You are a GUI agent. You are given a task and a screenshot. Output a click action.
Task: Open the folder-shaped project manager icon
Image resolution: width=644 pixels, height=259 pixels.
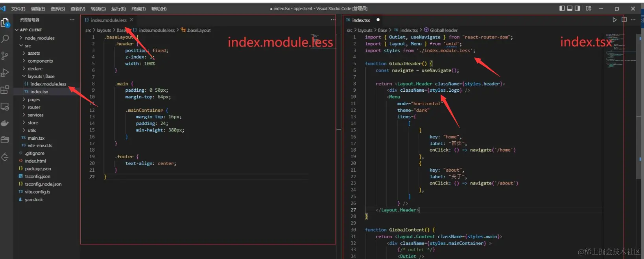pos(5,140)
